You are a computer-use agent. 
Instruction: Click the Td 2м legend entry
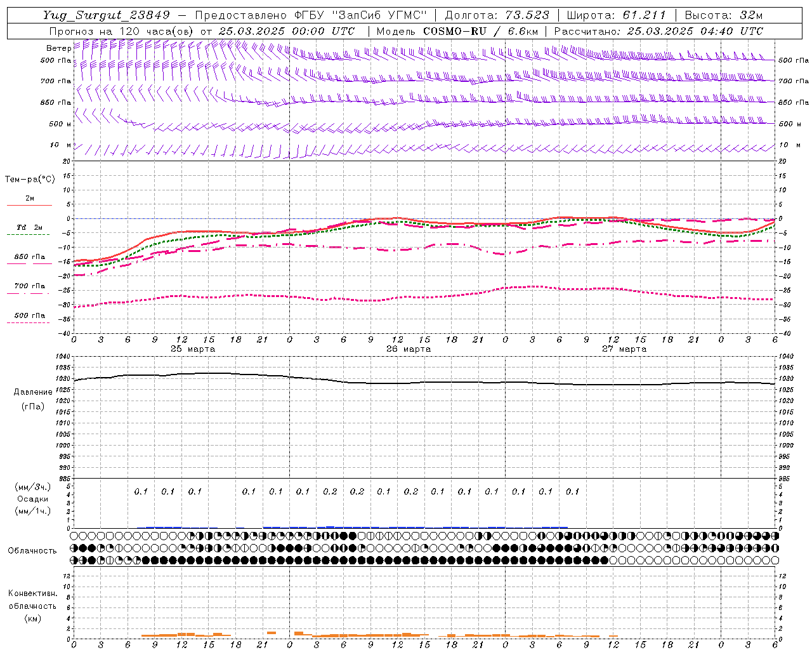pyautogui.click(x=29, y=227)
